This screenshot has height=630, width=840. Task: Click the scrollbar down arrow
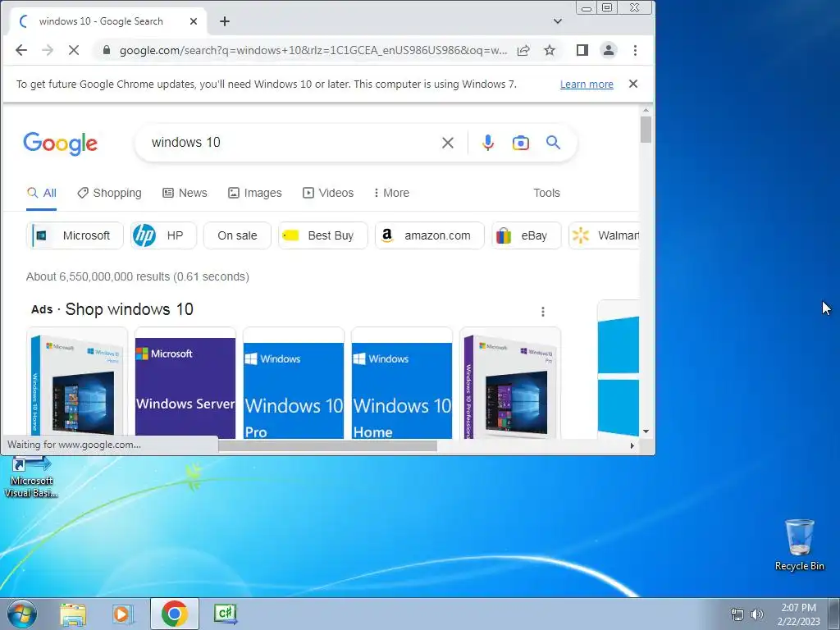coord(646,431)
